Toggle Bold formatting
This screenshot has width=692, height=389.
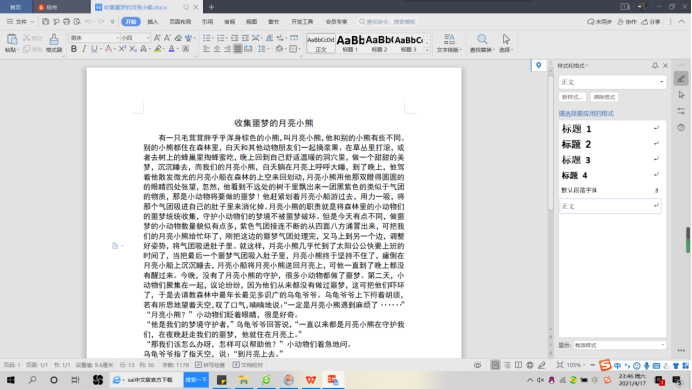tap(74, 49)
